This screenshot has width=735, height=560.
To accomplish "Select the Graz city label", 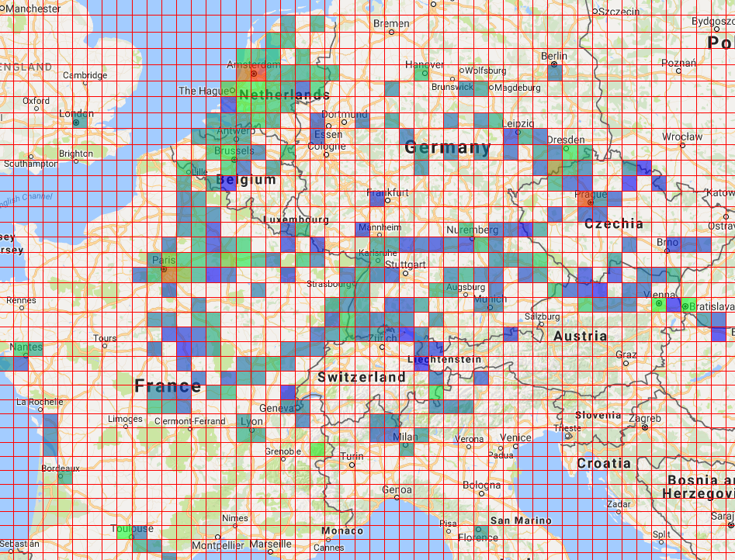I will [626, 354].
